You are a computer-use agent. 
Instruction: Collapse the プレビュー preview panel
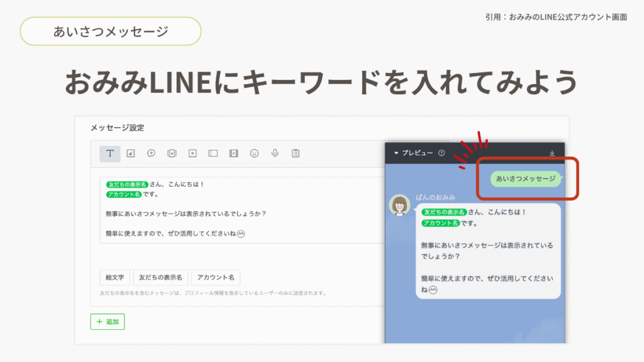(x=396, y=153)
